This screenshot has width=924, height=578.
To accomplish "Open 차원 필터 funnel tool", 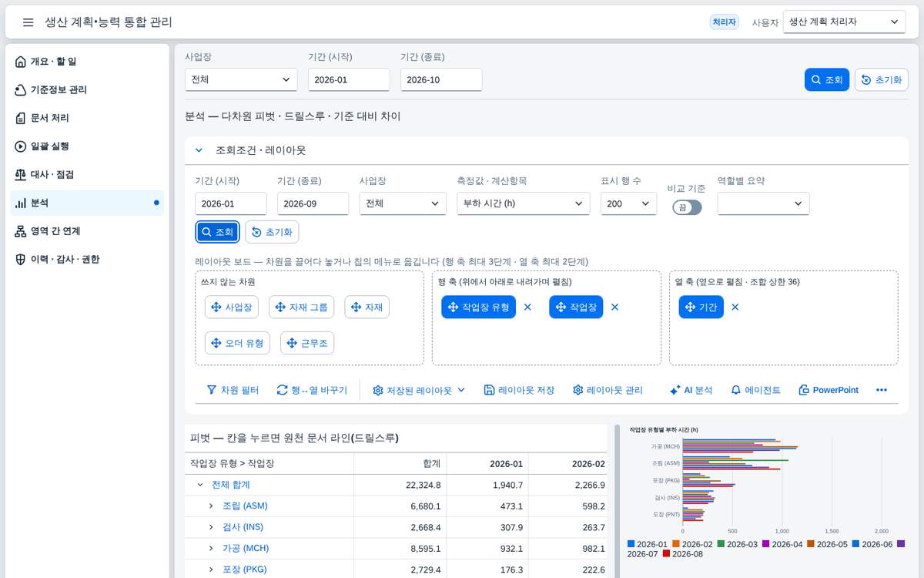I will [233, 390].
